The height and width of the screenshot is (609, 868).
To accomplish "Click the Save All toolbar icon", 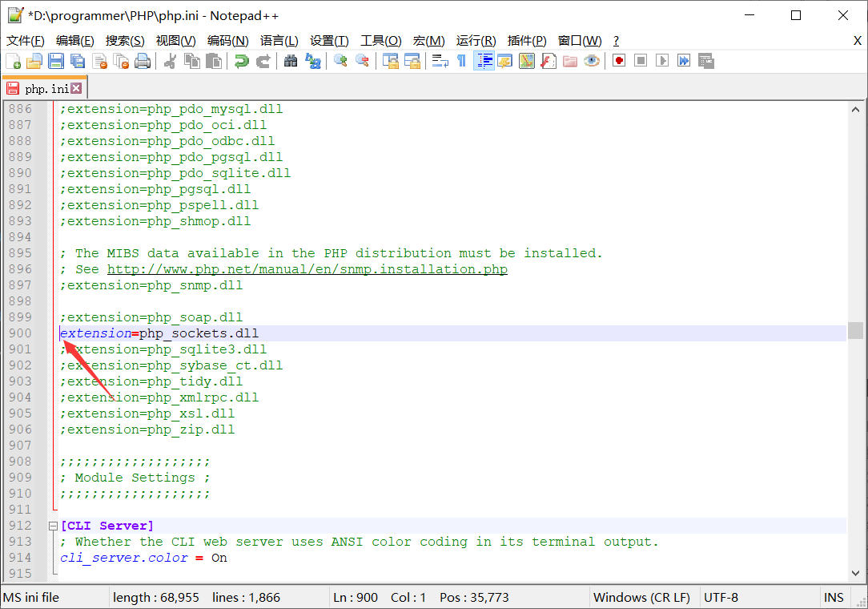I will 76,61.
